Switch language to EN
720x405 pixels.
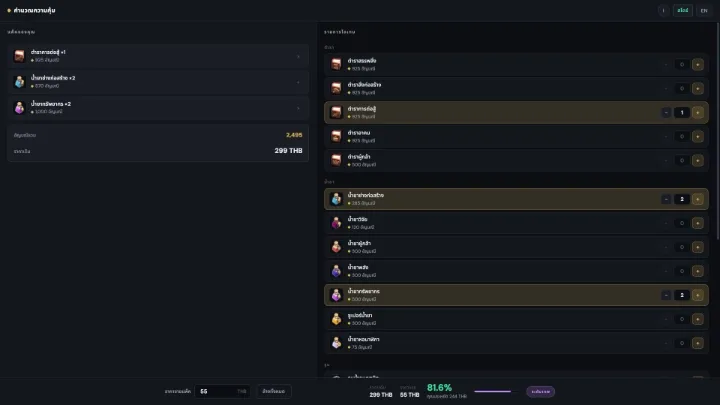(x=703, y=10)
